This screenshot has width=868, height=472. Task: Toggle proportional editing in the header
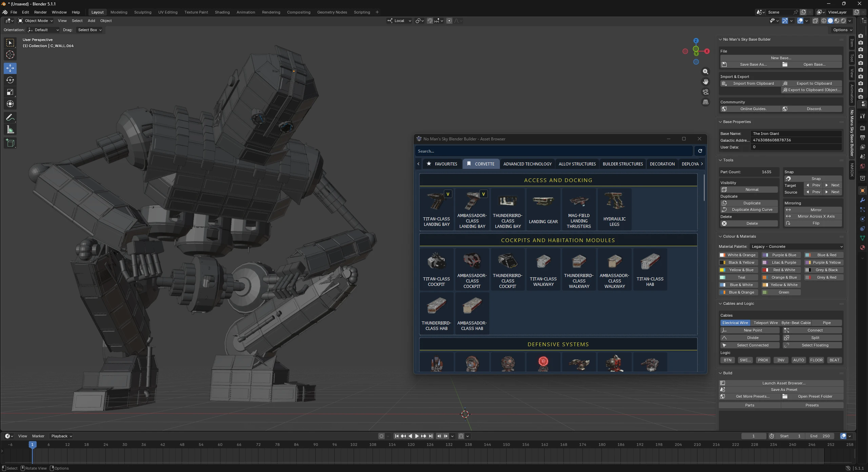click(449, 21)
